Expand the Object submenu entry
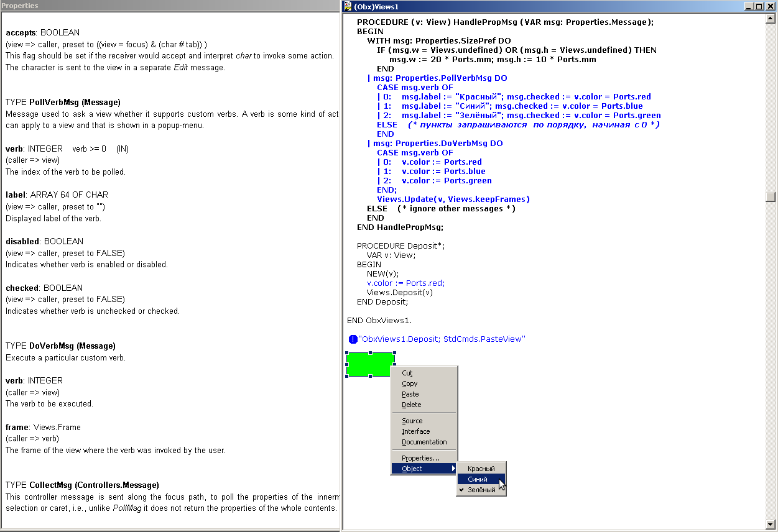This screenshot has width=778, height=532. 424,469
